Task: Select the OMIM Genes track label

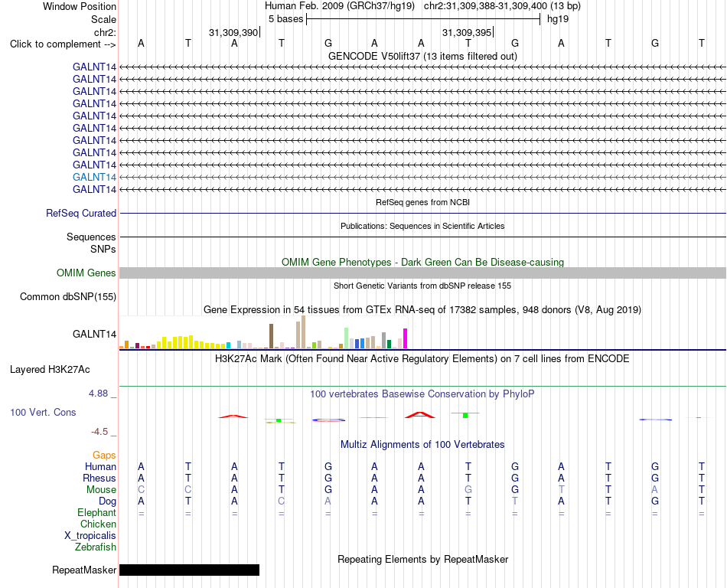Action: [86, 273]
